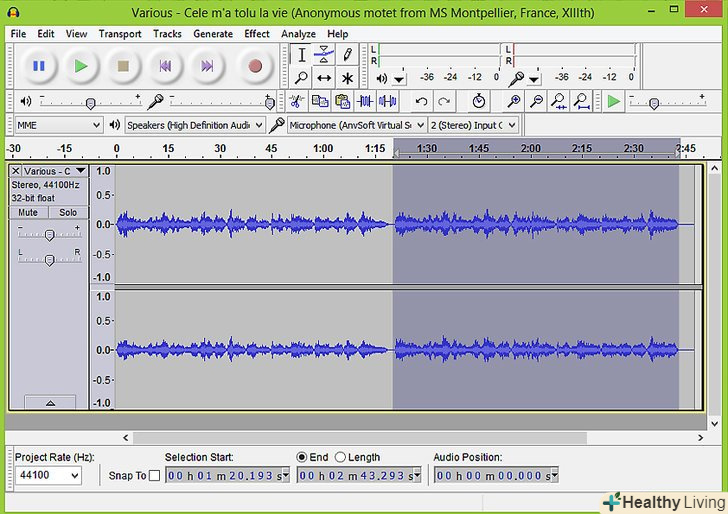Click the Cut scissors icon
The width and height of the screenshot is (728, 514).
(297, 101)
